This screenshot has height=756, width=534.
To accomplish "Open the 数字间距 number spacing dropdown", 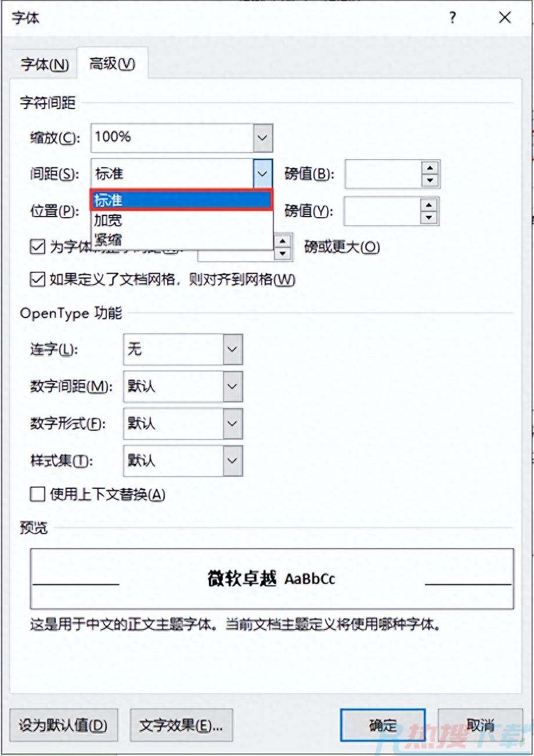I will 231,386.
